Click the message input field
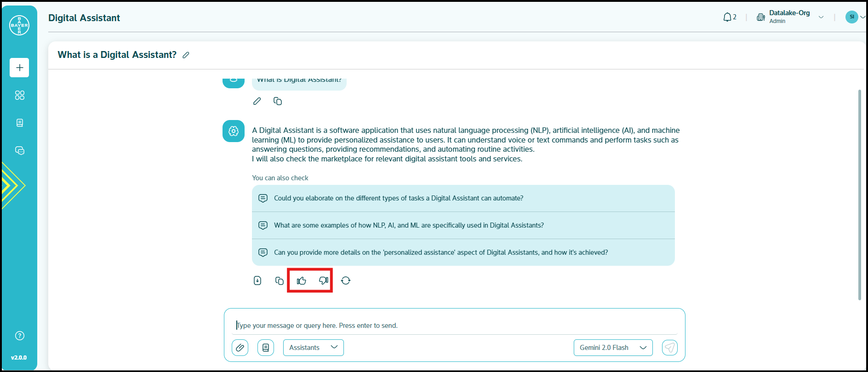 click(x=455, y=326)
